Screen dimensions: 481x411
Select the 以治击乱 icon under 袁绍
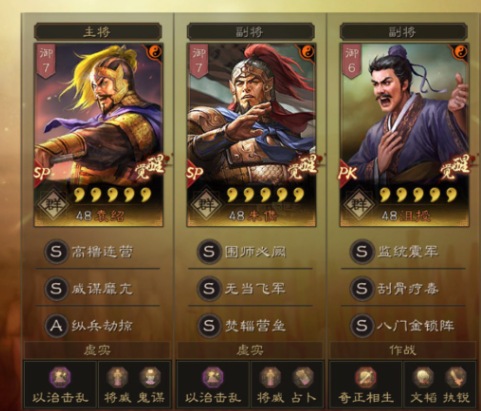[x=60, y=377]
